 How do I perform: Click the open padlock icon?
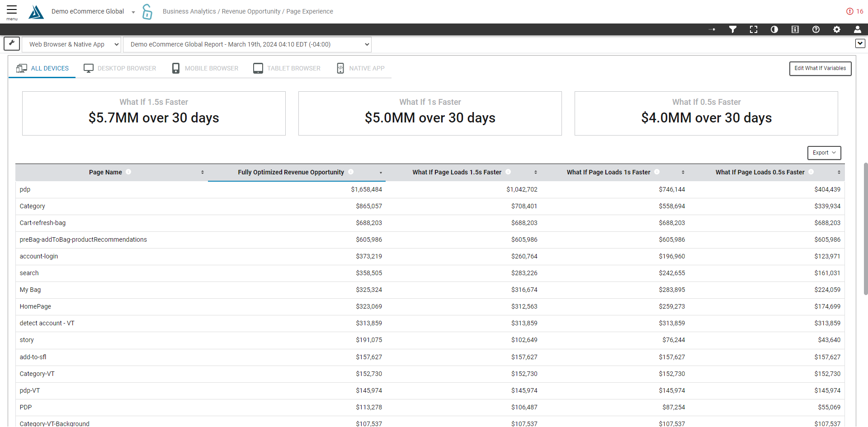click(x=147, y=12)
